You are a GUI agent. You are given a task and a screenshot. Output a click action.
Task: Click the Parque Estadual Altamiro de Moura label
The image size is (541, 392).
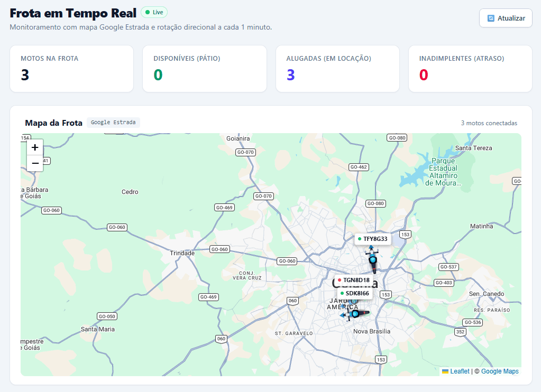(443, 172)
